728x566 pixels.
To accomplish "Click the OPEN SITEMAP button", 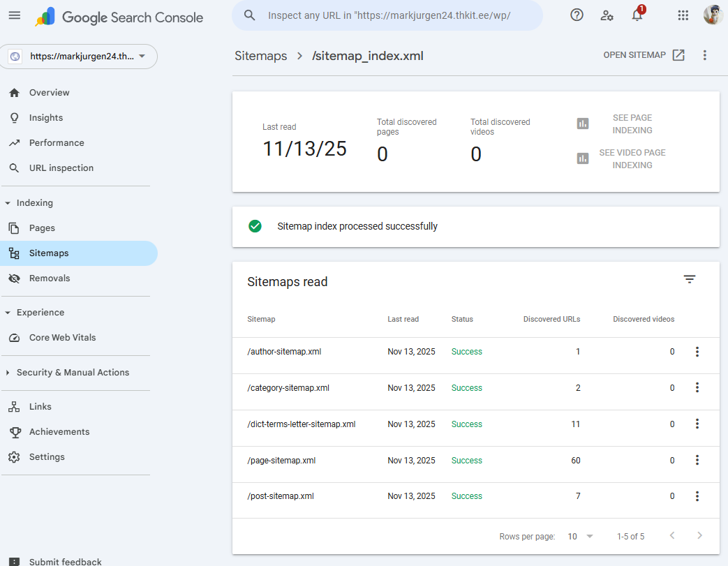I will click(x=644, y=55).
